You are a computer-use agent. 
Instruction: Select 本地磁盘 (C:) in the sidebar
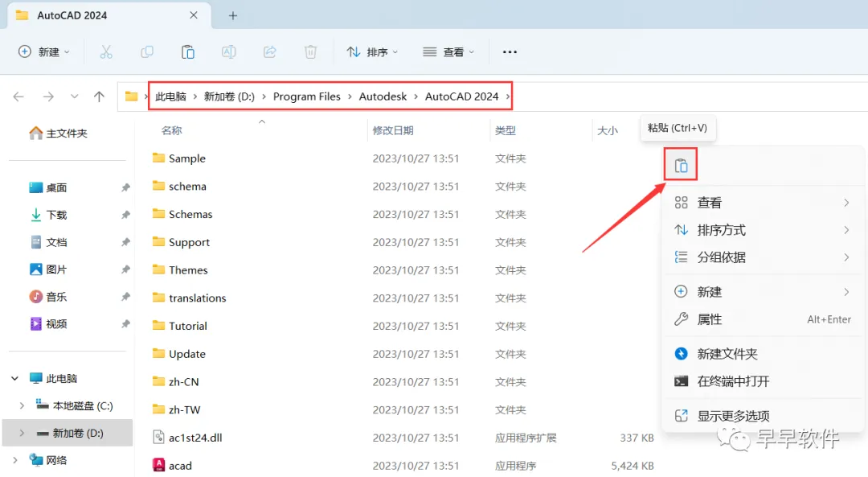pos(74,405)
